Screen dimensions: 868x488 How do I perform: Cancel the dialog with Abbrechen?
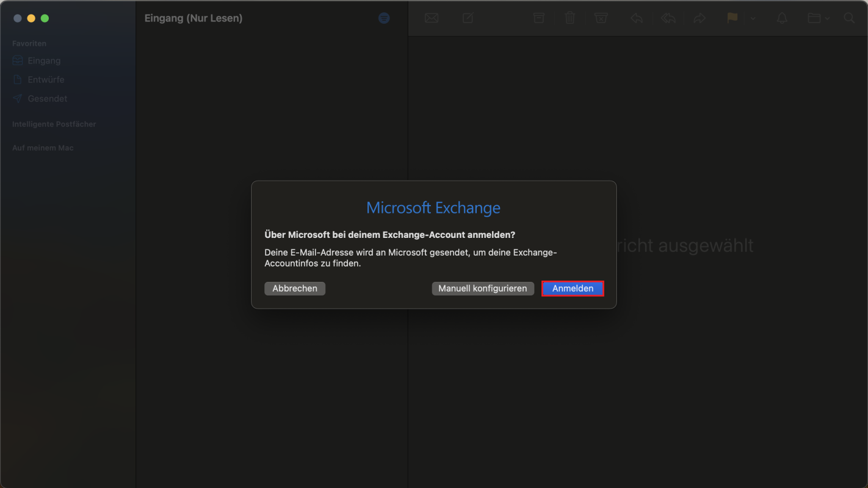point(295,289)
